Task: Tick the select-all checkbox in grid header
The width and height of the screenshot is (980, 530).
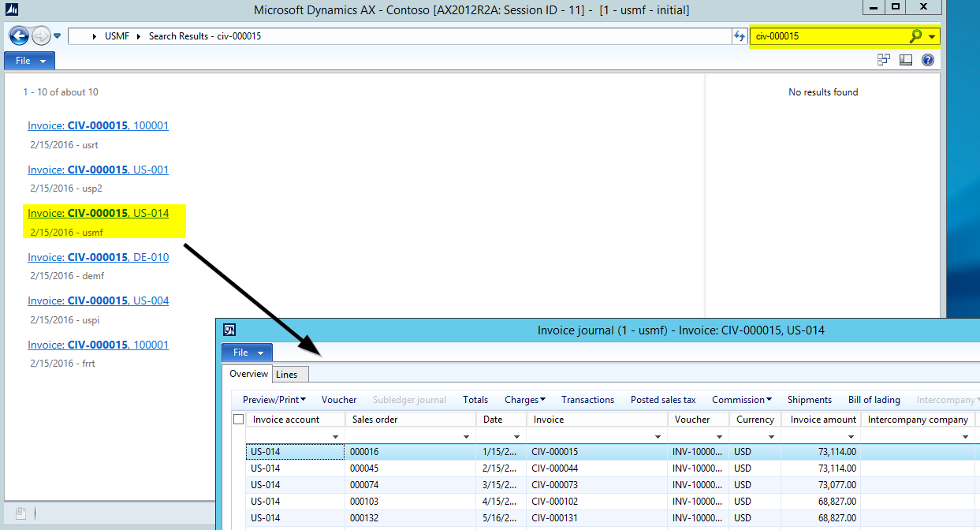Action: tap(238, 420)
